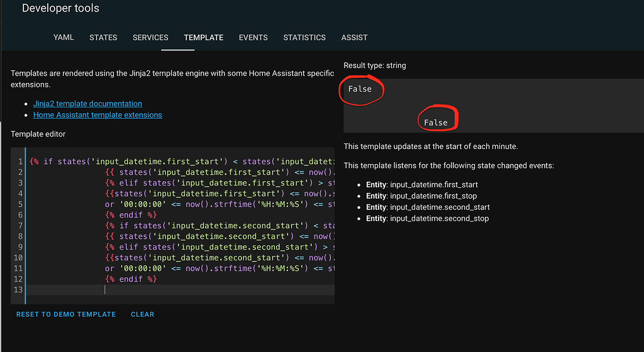The height and width of the screenshot is (352, 644).
Task: Open the Jinja2 template documentation link
Action: pyautogui.click(x=87, y=104)
